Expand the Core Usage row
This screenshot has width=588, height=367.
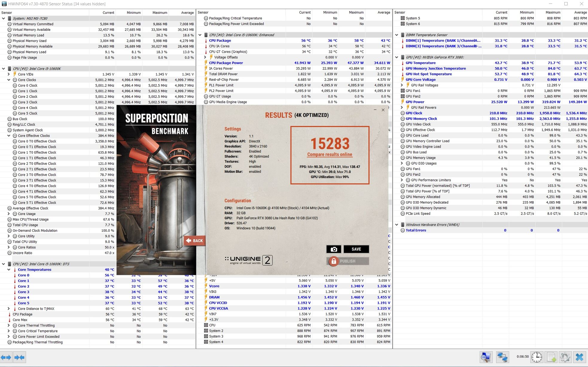coord(9,214)
